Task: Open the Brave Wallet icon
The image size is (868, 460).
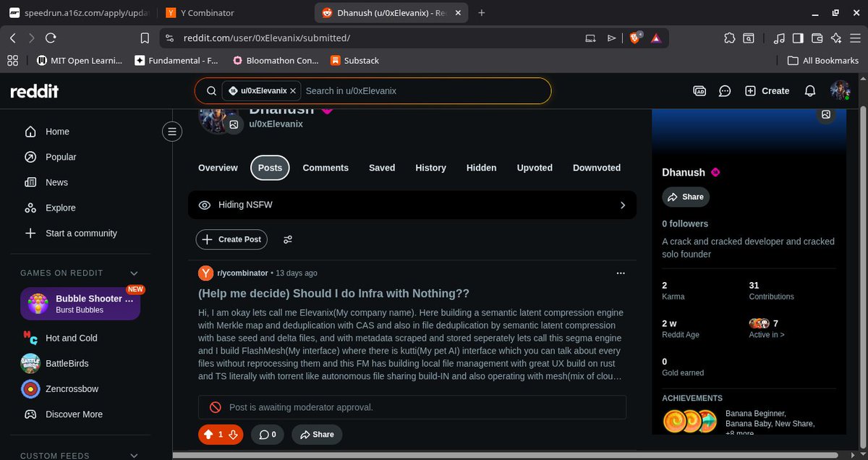Action: (x=817, y=38)
